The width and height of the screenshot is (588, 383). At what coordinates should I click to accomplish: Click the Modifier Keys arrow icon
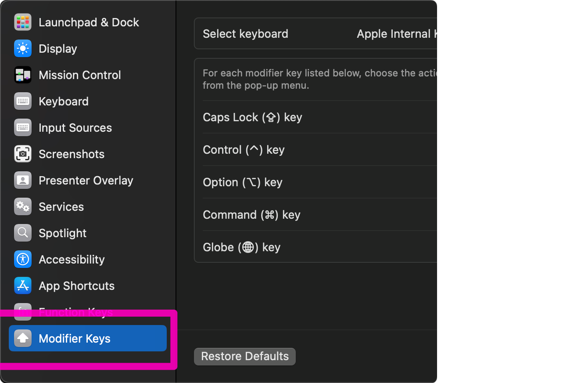click(23, 339)
